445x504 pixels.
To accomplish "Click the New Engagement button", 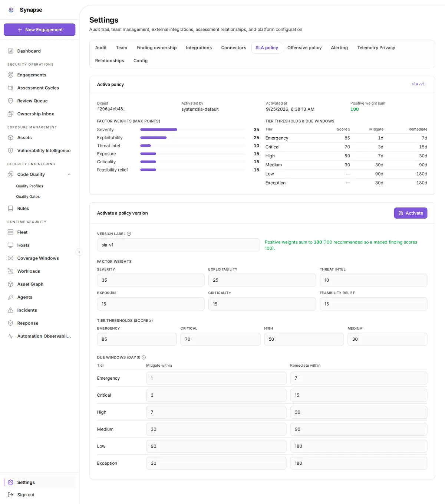I will [x=40, y=30].
